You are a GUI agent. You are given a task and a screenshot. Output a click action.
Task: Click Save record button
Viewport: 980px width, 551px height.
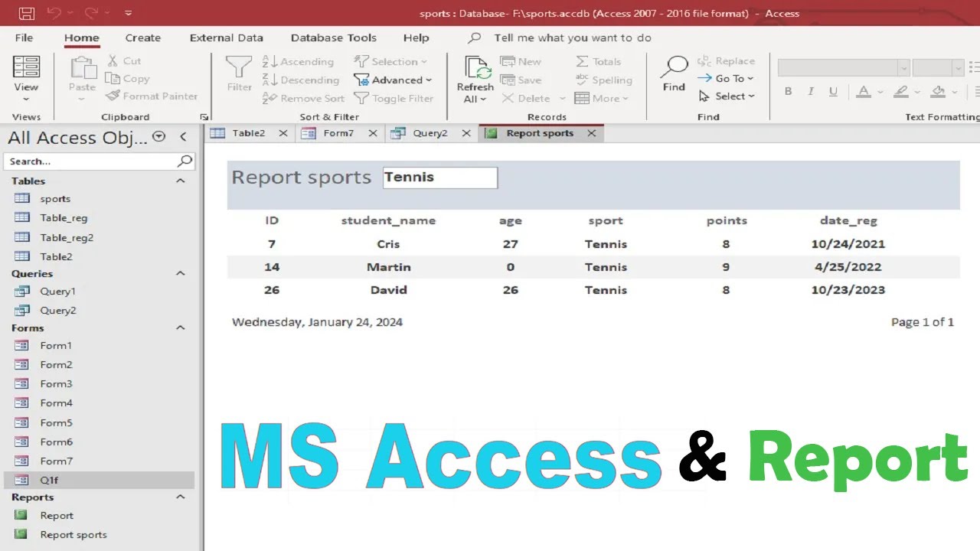click(x=521, y=80)
